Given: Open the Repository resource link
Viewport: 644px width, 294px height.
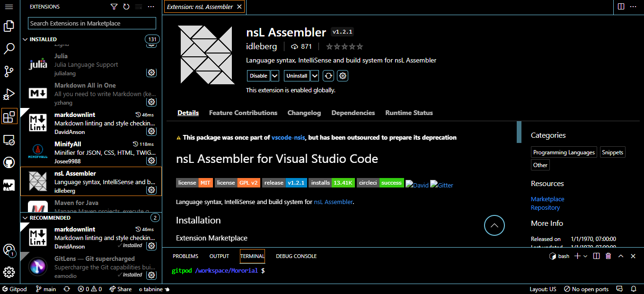Looking at the screenshot, I should click(x=545, y=208).
